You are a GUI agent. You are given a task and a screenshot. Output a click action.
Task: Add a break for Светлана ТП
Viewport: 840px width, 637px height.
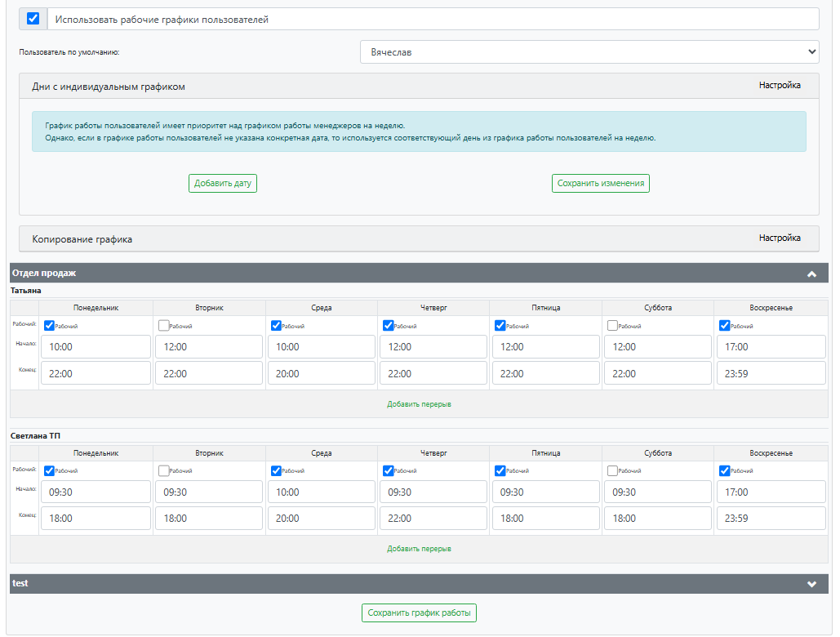(419, 549)
